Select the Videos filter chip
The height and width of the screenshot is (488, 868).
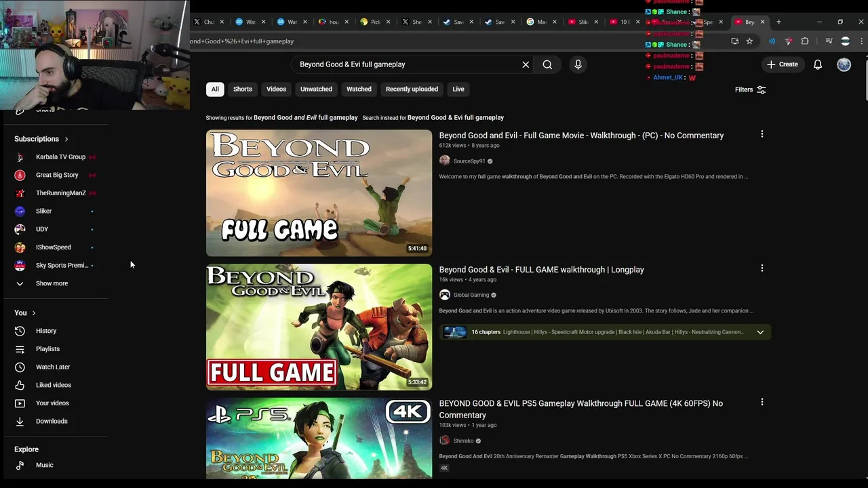(x=276, y=89)
